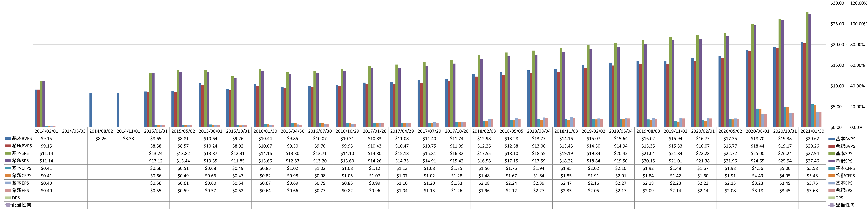The width and height of the screenshot is (868, 209).
Task: Click the $13.24 基本SPS cell
Action: click(156, 153)
